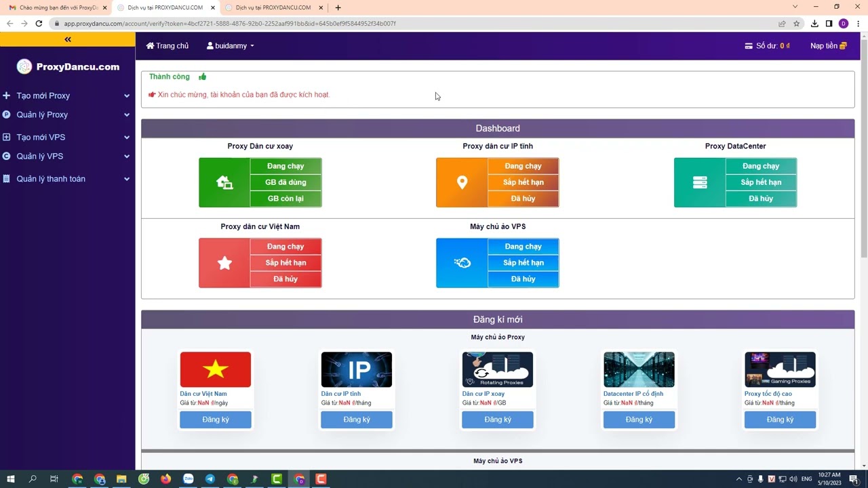Open Đang chạy under Máy chủ ảo VPS
This screenshot has width=868, height=488.
point(523,247)
